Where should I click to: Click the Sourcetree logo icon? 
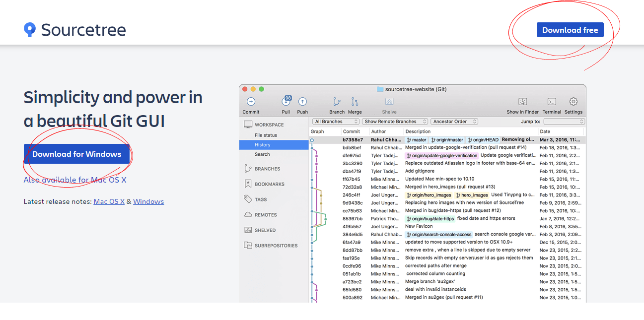(30, 30)
